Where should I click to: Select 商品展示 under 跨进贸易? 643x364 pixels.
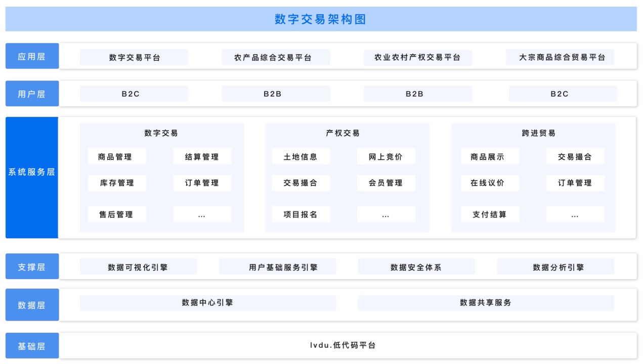tap(490, 156)
